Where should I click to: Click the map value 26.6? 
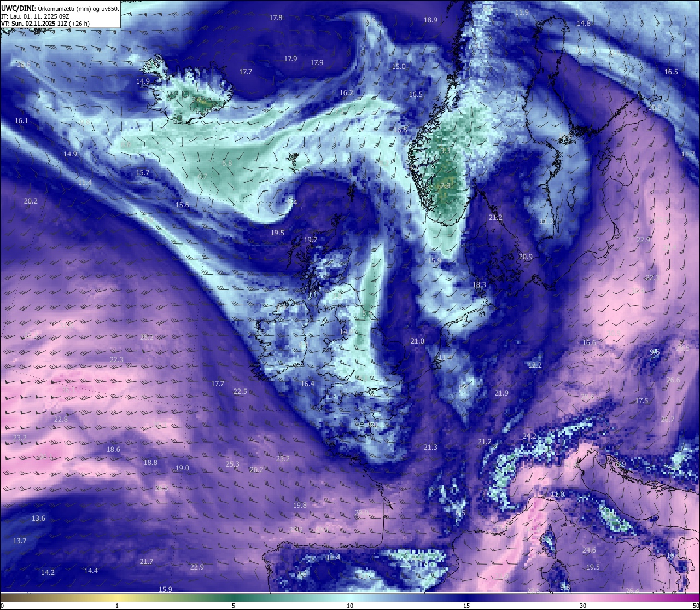(x=673, y=380)
